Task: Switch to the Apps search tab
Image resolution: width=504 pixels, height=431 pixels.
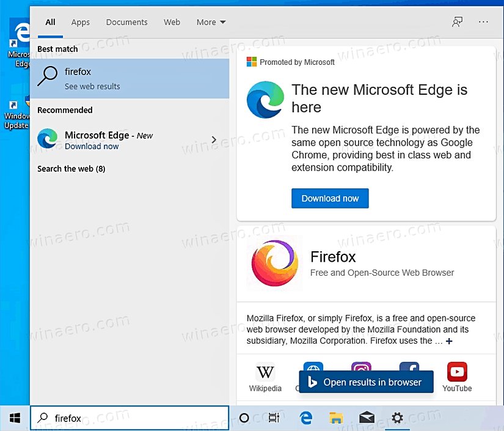Action: pyautogui.click(x=80, y=22)
